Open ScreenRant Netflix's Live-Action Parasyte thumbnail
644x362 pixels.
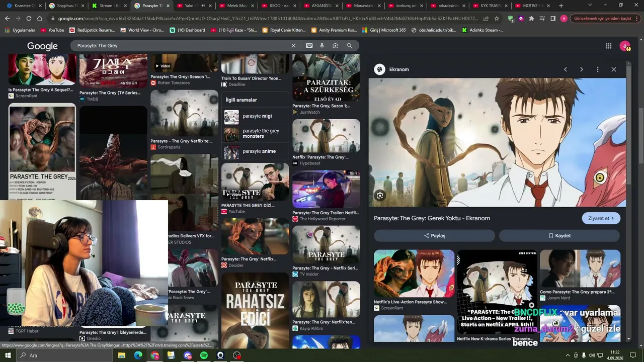click(x=414, y=274)
